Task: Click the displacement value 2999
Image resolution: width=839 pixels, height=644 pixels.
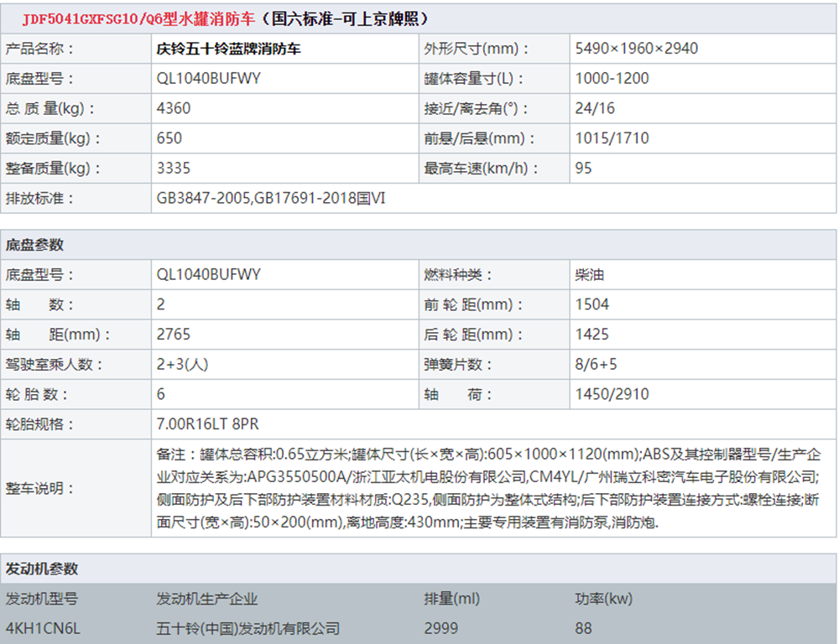Action: coord(441,629)
